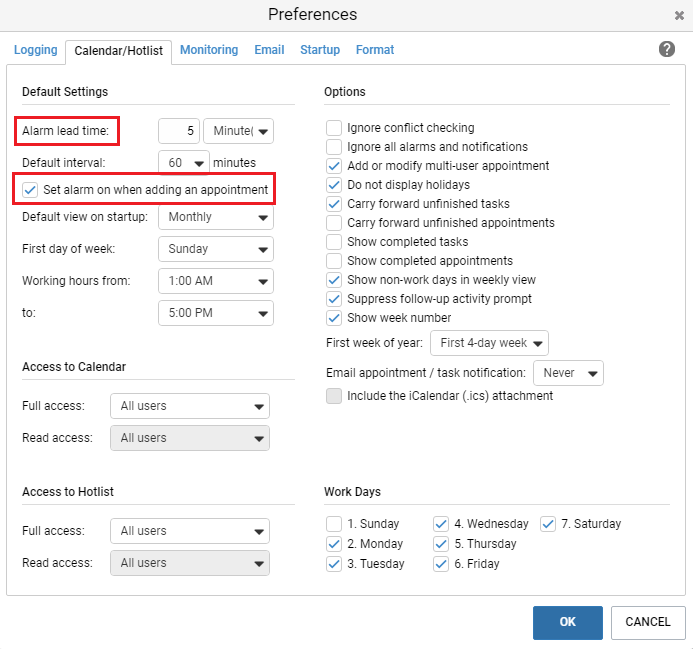This screenshot has height=649, width=693.
Task: Close the Preferences dialog with X icon
Action: point(679,15)
